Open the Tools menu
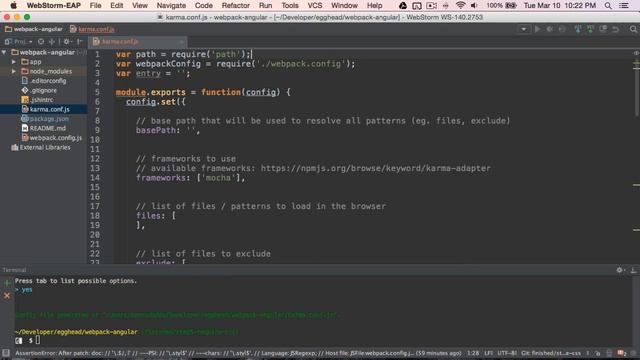Screen dimensions: 640x360 290,5
